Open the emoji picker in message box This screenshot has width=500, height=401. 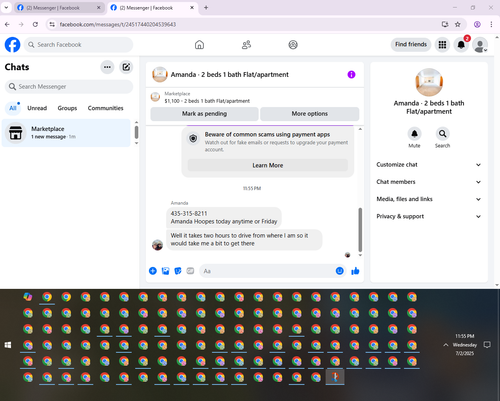tap(339, 271)
